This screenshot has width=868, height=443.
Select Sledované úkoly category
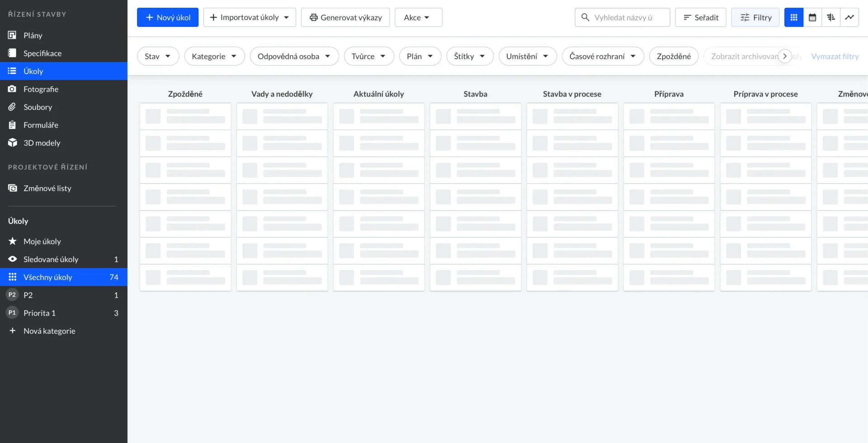(x=51, y=259)
